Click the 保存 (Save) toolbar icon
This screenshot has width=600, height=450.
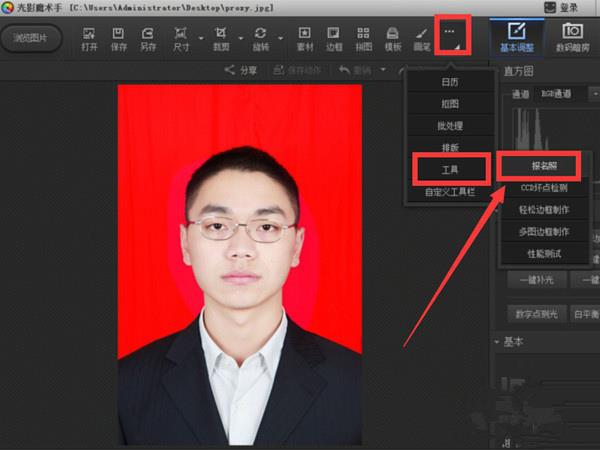tap(118, 38)
